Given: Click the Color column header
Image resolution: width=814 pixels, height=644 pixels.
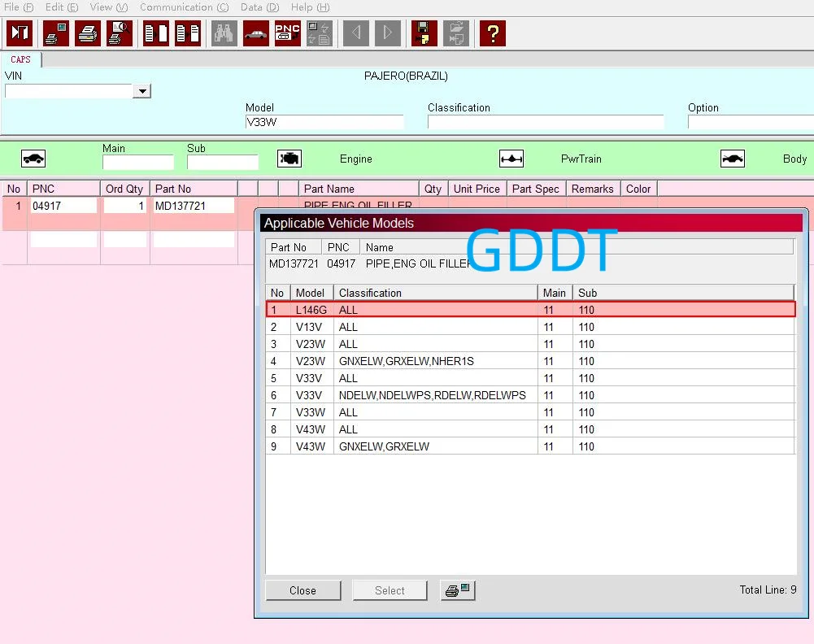Looking at the screenshot, I should click(x=639, y=189).
